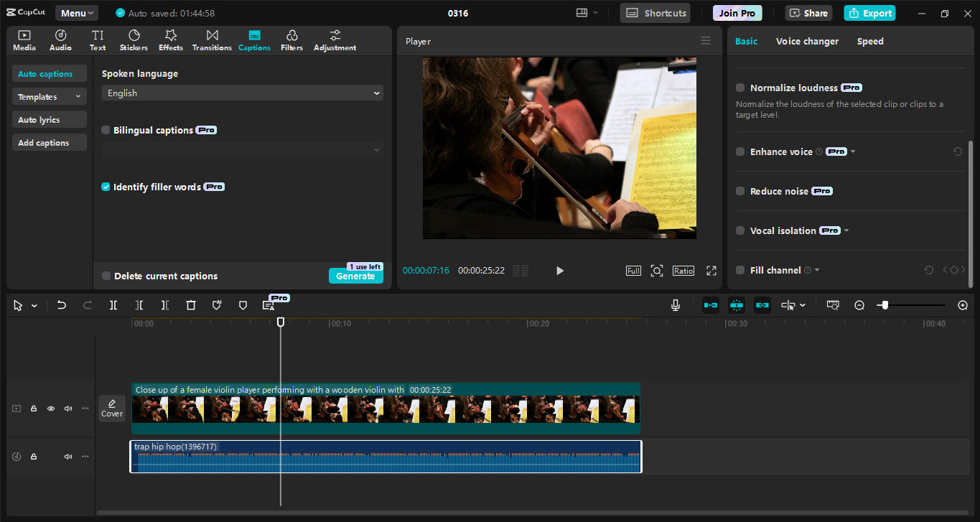Image resolution: width=980 pixels, height=522 pixels.
Task: Open the Menu dropdown in top left
Action: pos(76,12)
